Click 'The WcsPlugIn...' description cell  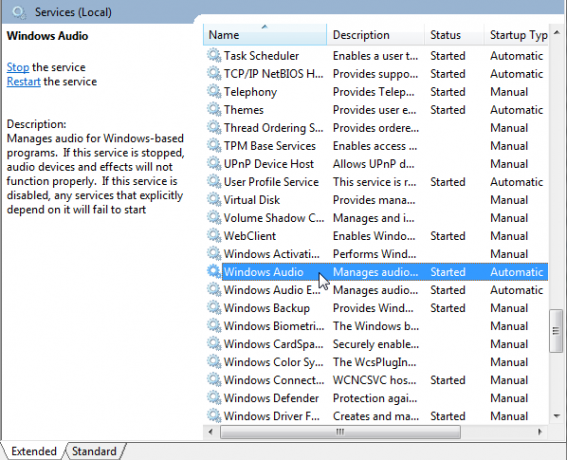pos(375,362)
